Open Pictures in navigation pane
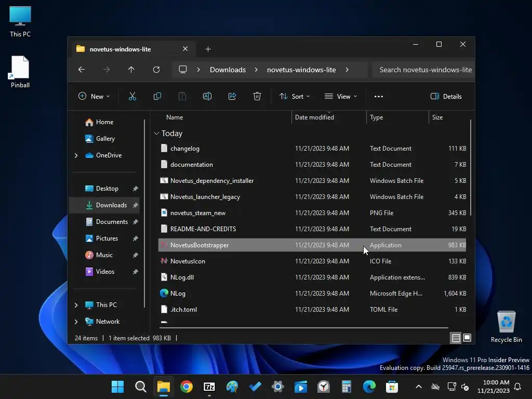532x399 pixels. (x=107, y=238)
